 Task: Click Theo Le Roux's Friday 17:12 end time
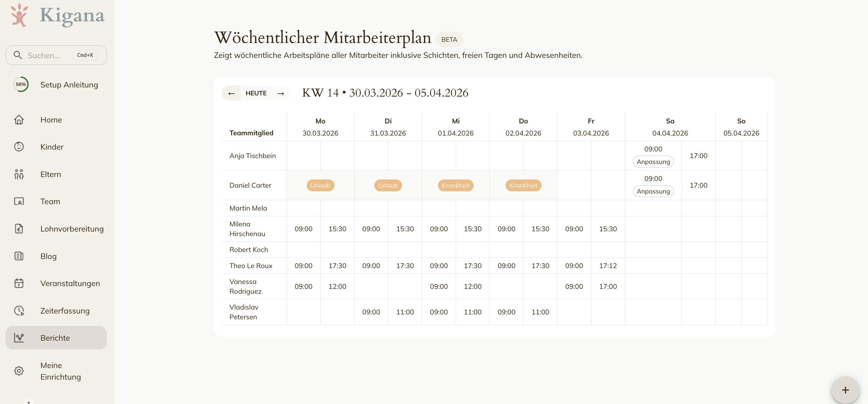(608, 266)
